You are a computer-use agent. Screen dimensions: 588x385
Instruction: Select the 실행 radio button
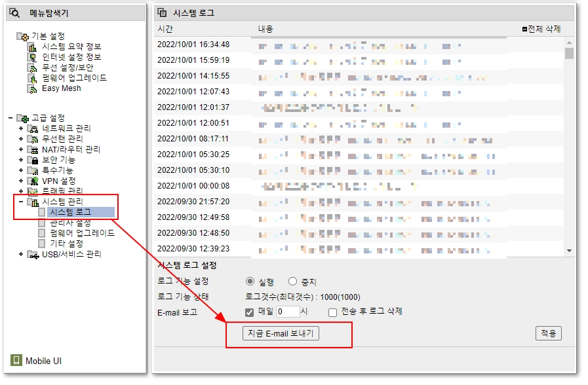tap(250, 282)
